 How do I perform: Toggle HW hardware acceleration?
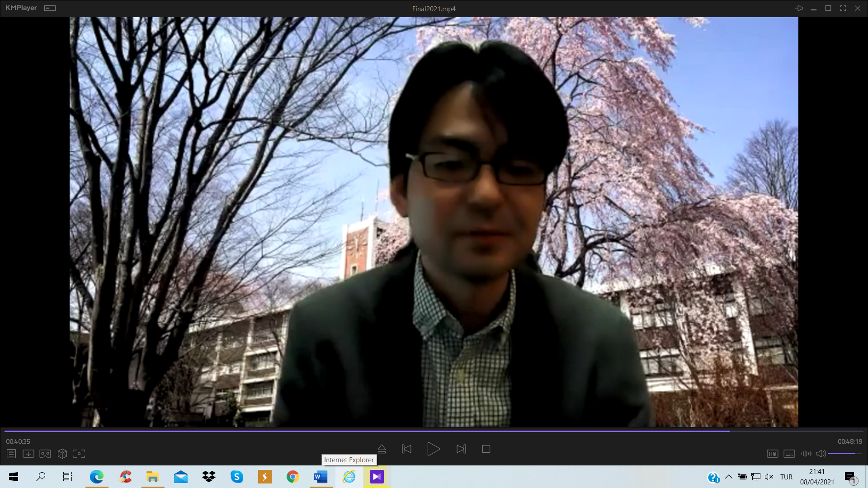[x=772, y=454]
